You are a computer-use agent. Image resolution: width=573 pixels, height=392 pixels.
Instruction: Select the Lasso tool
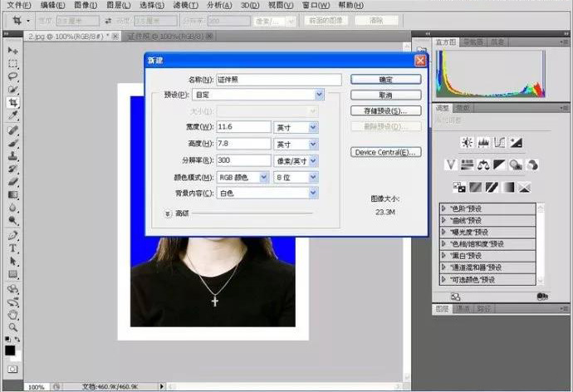click(x=12, y=76)
